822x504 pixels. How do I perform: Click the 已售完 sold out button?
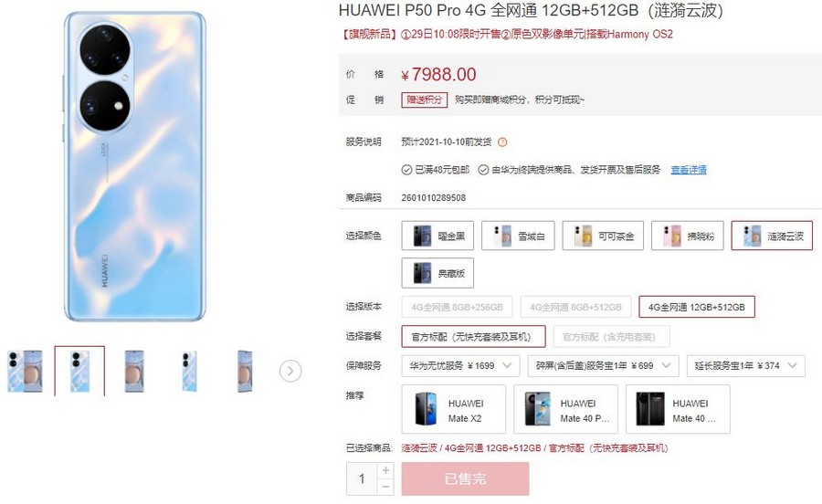[x=465, y=478]
